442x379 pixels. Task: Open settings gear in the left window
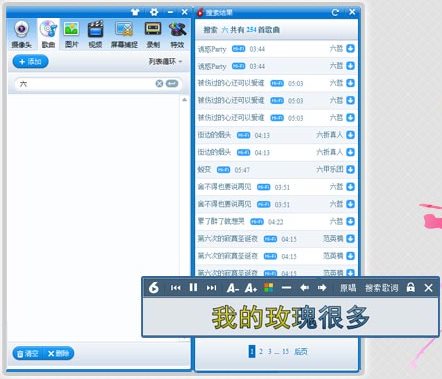click(x=154, y=12)
